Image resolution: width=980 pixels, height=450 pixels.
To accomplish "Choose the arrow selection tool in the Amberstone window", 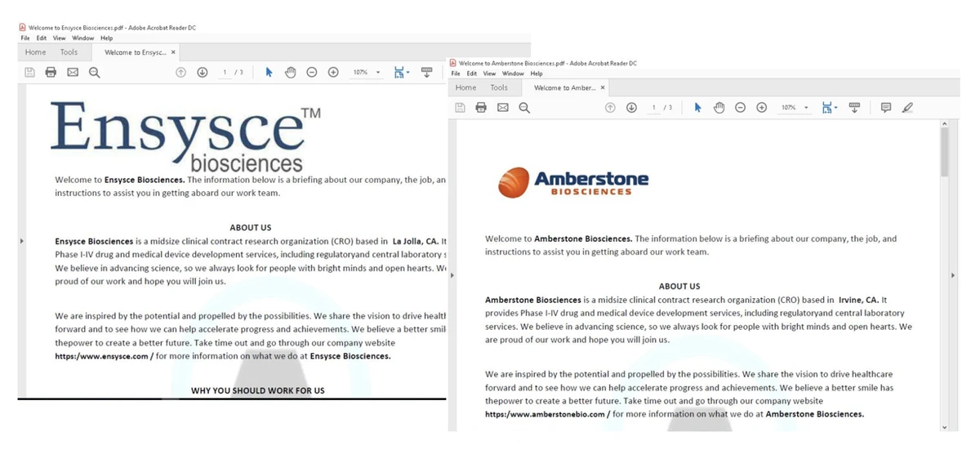I will click(697, 108).
